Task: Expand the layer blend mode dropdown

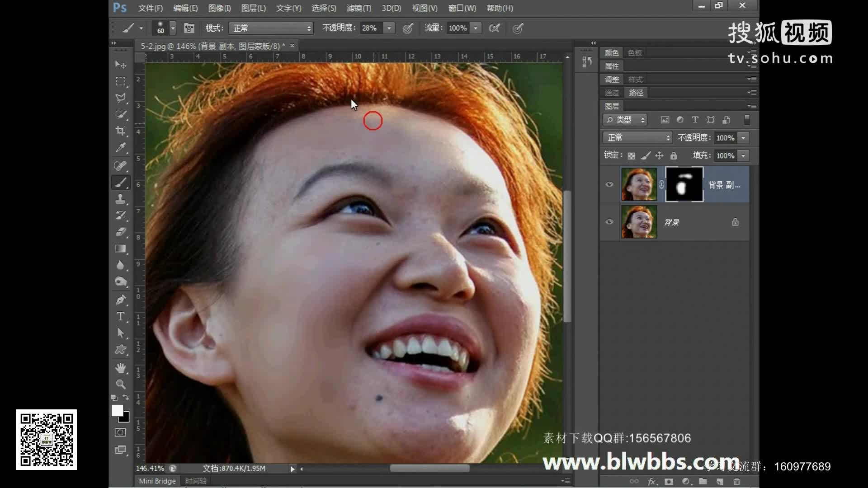Action: (637, 137)
